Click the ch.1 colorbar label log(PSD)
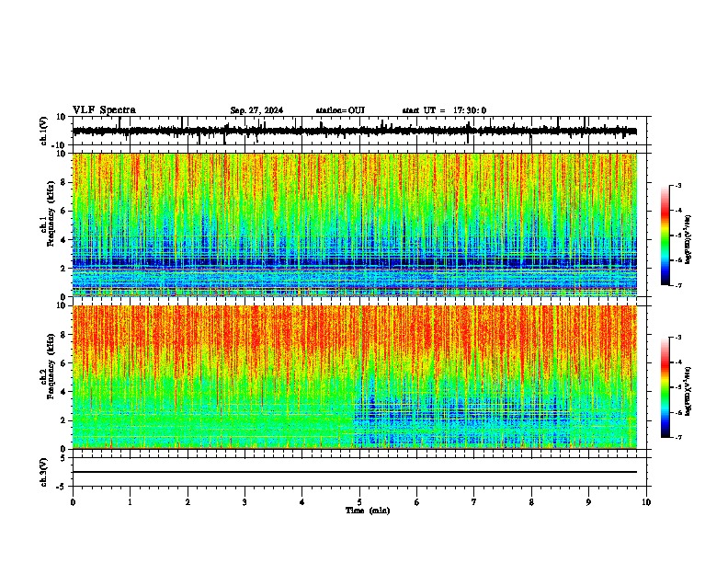 (688, 239)
